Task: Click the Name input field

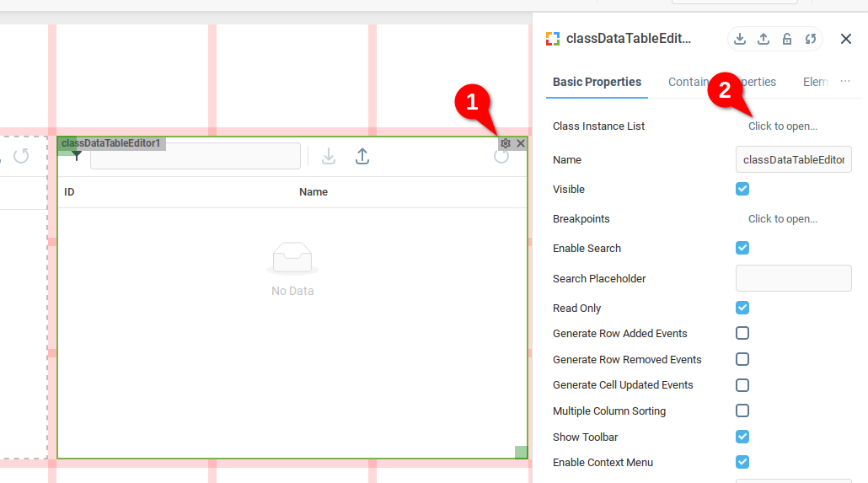Action: click(x=793, y=159)
